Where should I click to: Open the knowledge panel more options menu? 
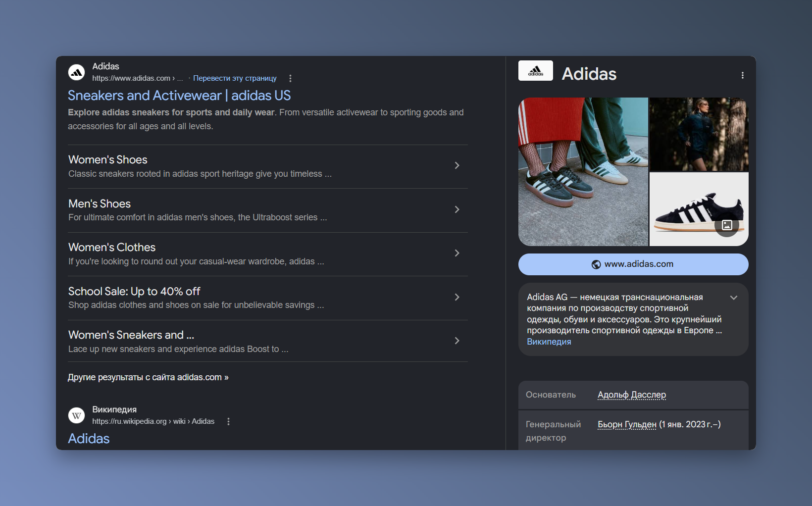tap(742, 75)
